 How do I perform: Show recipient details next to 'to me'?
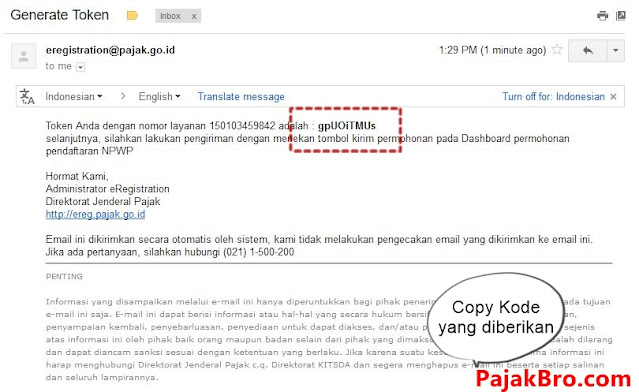pos(81,67)
